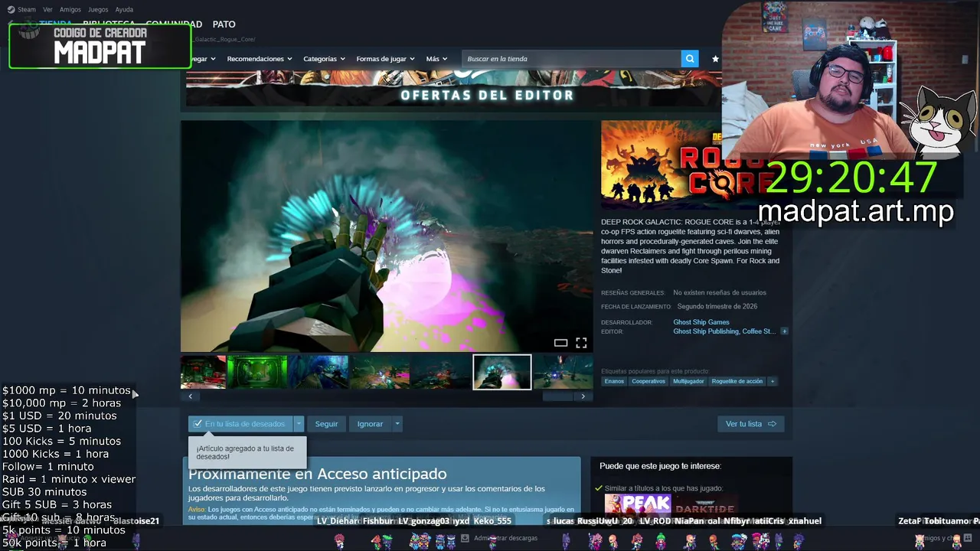Viewport: 980px width, 551px height.
Task: Click Ver tu lista button
Action: [x=750, y=424]
